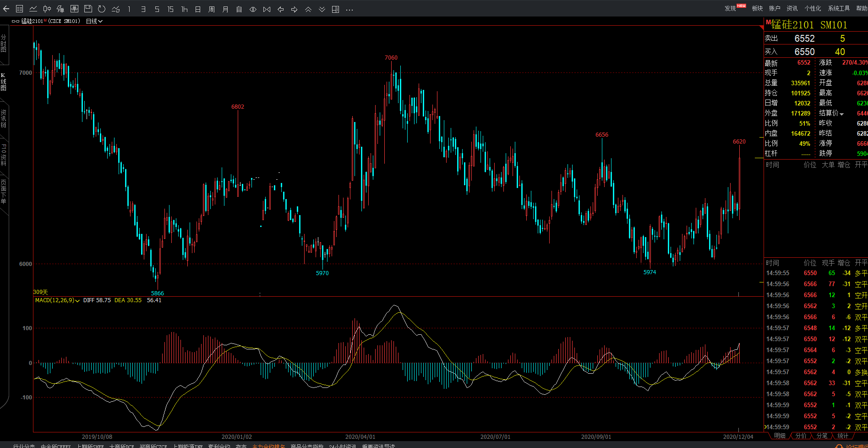Select the 1h period button
868x448 pixels.
(184, 9)
